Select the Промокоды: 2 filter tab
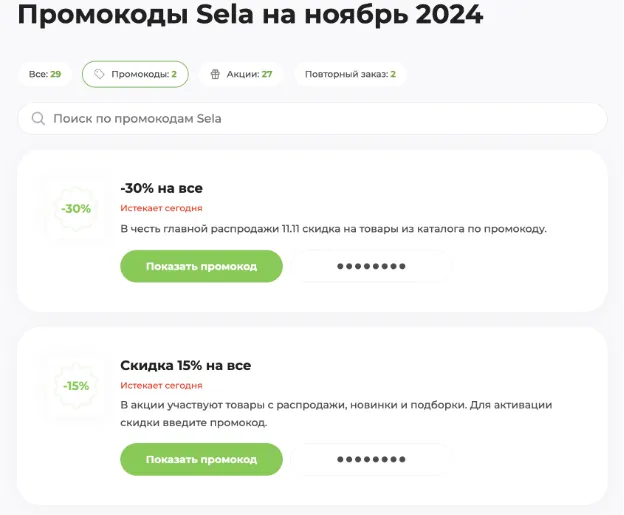 pyautogui.click(x=135, y=74)
